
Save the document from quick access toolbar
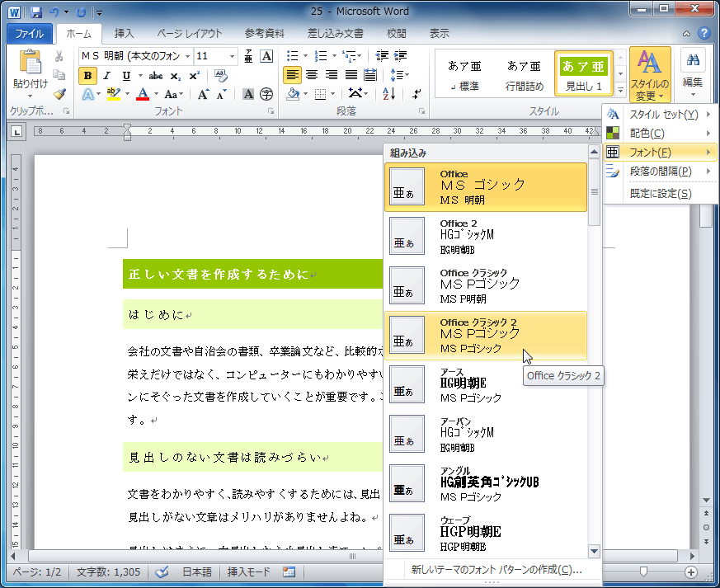point(36,12)
